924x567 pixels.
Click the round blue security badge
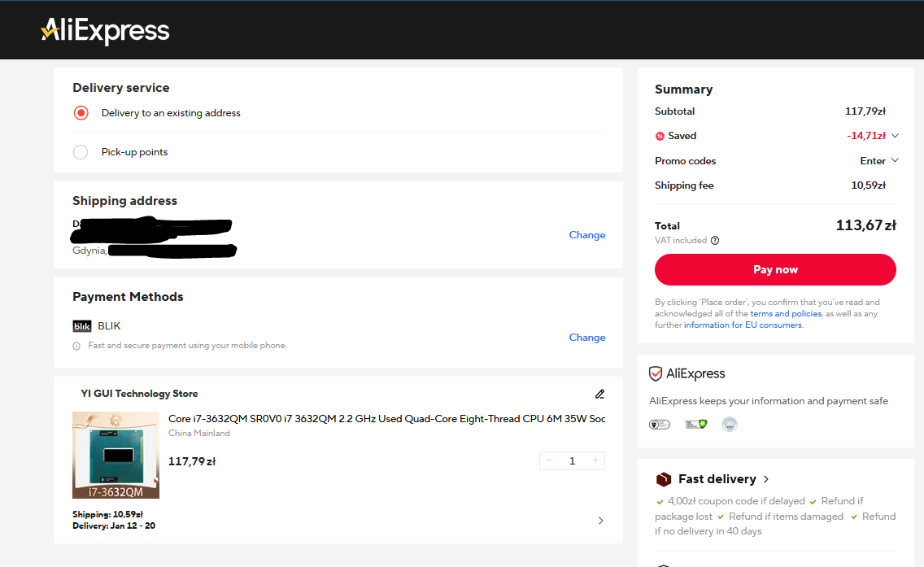click(730, 425)
